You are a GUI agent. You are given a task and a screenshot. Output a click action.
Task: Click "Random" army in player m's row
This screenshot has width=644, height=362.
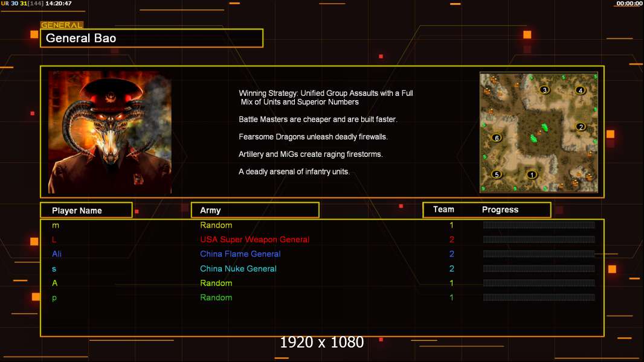216,225
